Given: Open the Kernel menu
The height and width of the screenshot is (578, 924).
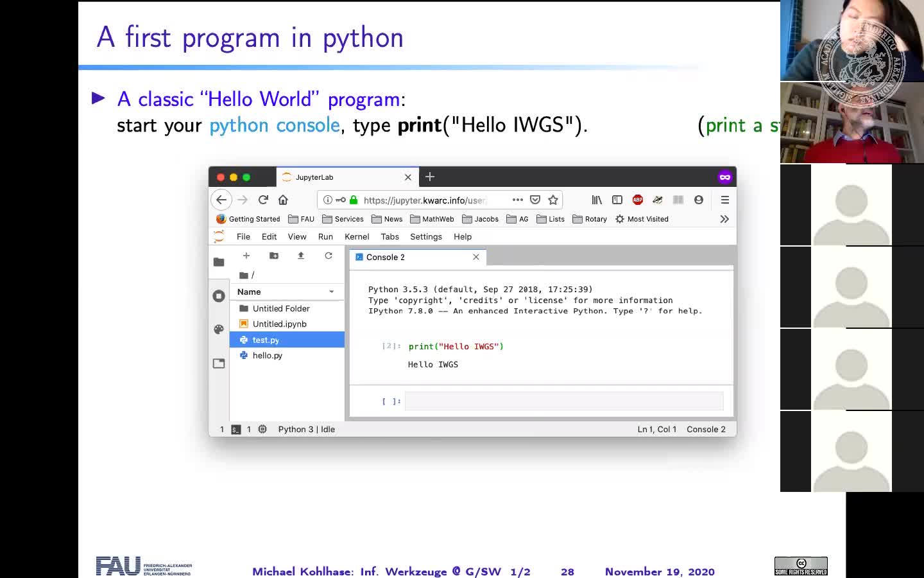Looking at the screenshot, I should tap(357, 236).
